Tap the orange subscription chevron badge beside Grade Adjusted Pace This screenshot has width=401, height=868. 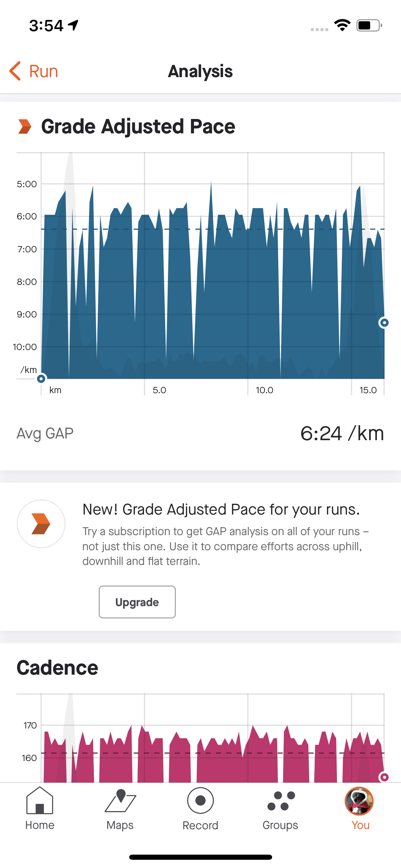25,126
